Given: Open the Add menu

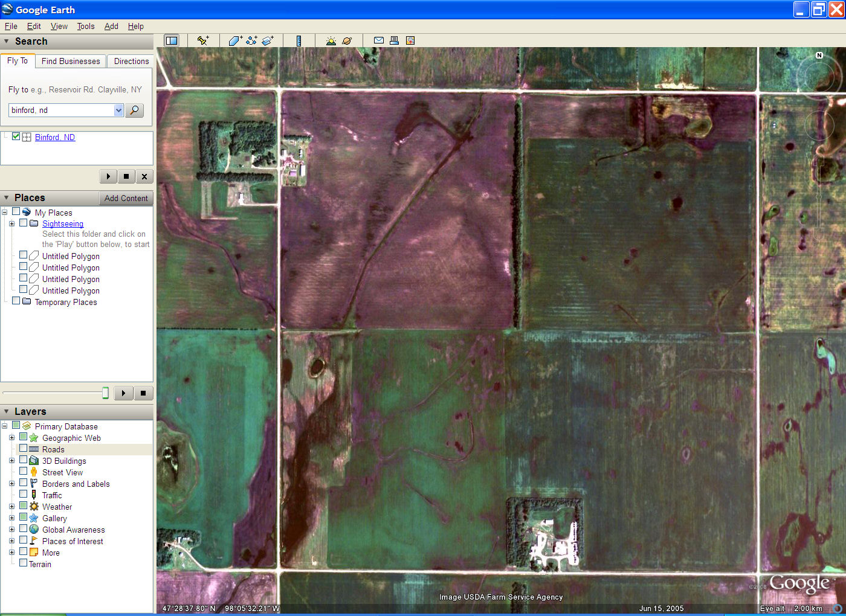Looking at the screenshot, I should pyautogui.click(x=111, y=26).
